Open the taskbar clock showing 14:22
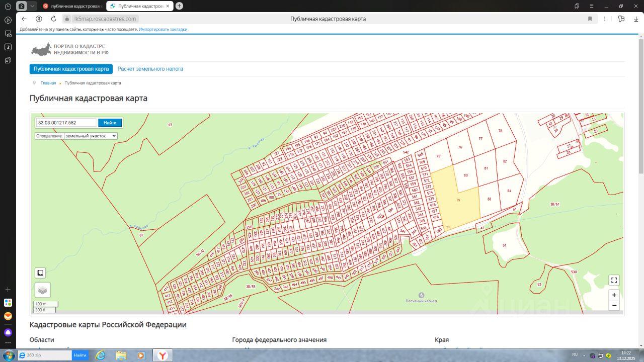The height and width of the screenshot is (362, 644). click(x=626, y=355)
